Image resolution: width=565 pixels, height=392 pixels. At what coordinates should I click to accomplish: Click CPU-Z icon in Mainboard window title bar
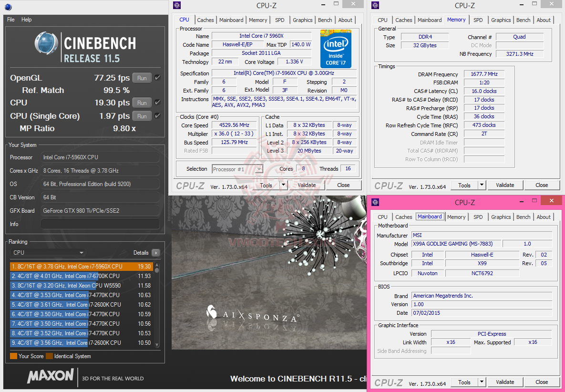tap(375, 202)
